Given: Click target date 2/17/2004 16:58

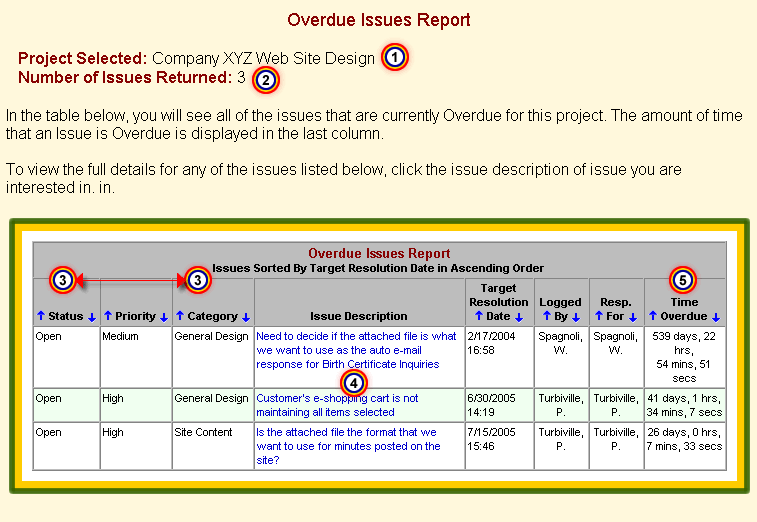Looking at the screenshot, I should 491,343.
